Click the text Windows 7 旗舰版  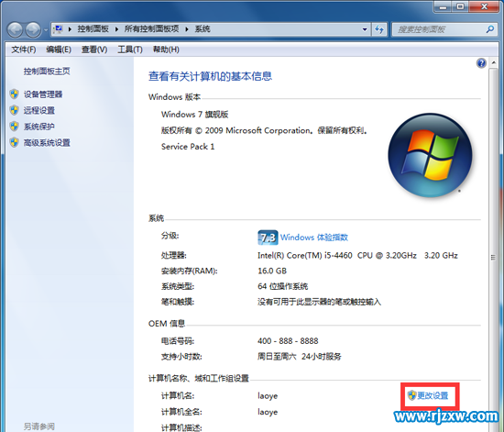coord(195,115)
